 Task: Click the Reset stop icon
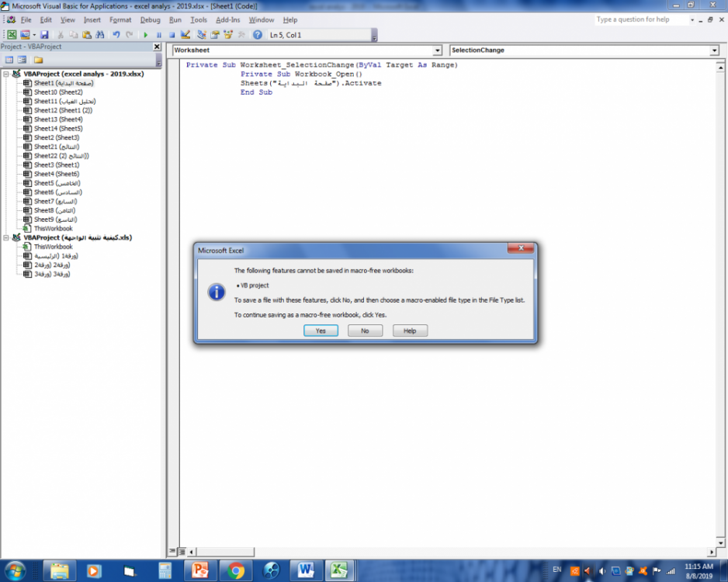[172, 35]
